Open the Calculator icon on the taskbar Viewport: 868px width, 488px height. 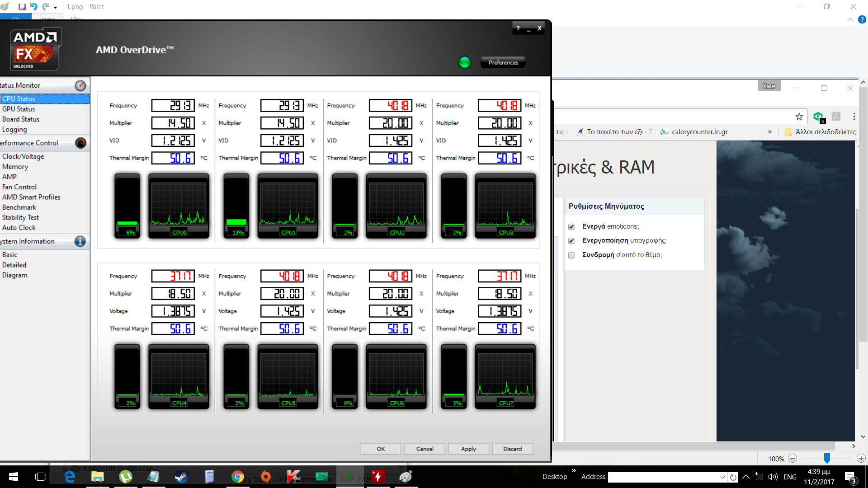[x=209, y=477]
